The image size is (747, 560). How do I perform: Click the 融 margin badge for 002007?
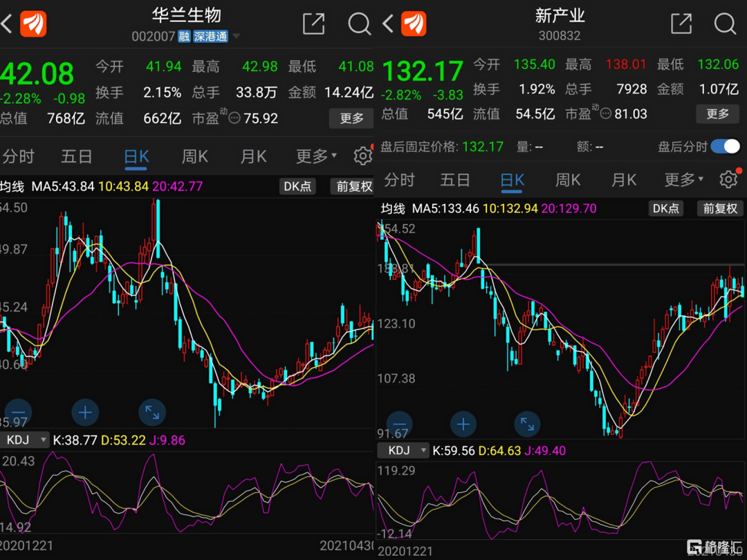coord(185,37)
